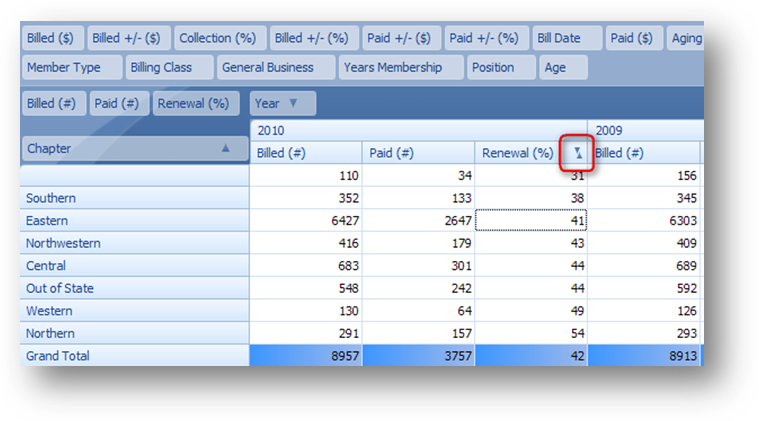Select the Billed ($) field button
The height and width of the screenshot is (421, 759).
point(53,38)
